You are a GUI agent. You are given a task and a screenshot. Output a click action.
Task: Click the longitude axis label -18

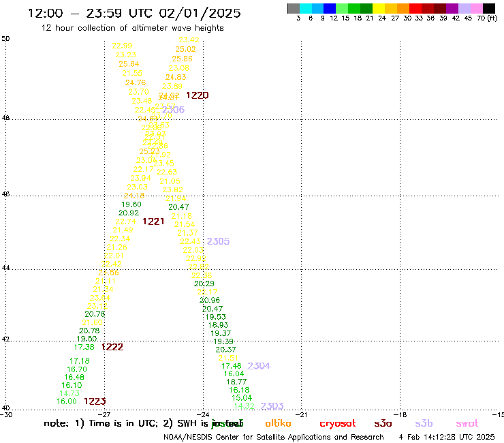click(400, 414)
